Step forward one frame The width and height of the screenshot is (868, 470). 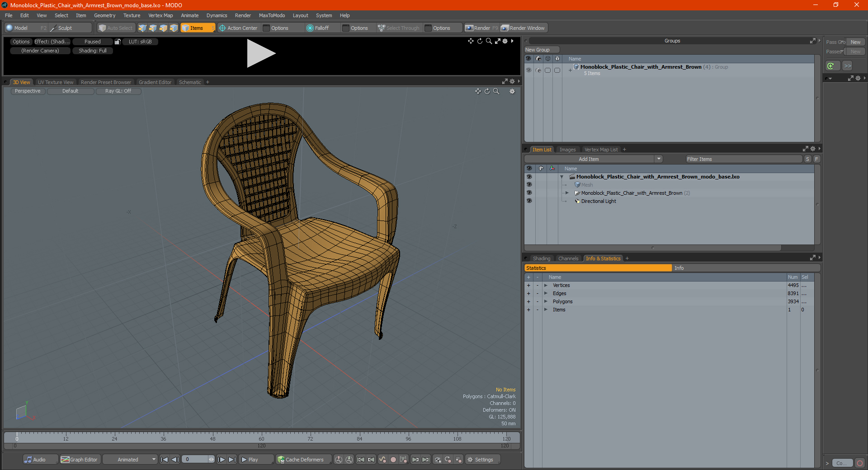pyautogui.click(x=221, y=460)
